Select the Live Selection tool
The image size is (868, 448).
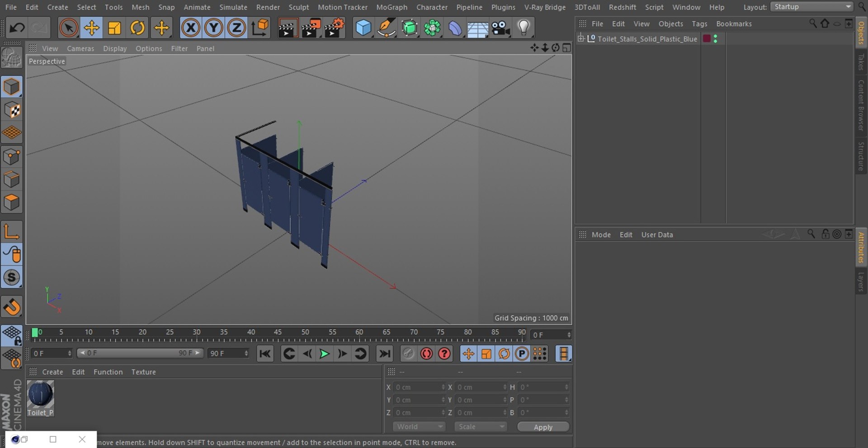pos(68,28)
